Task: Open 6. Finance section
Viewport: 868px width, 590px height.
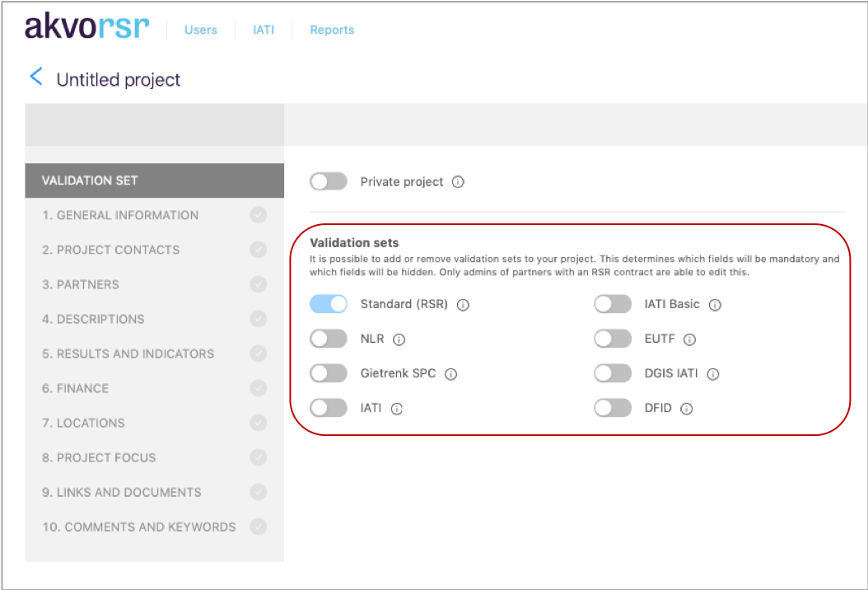Action: pos(155,388)
